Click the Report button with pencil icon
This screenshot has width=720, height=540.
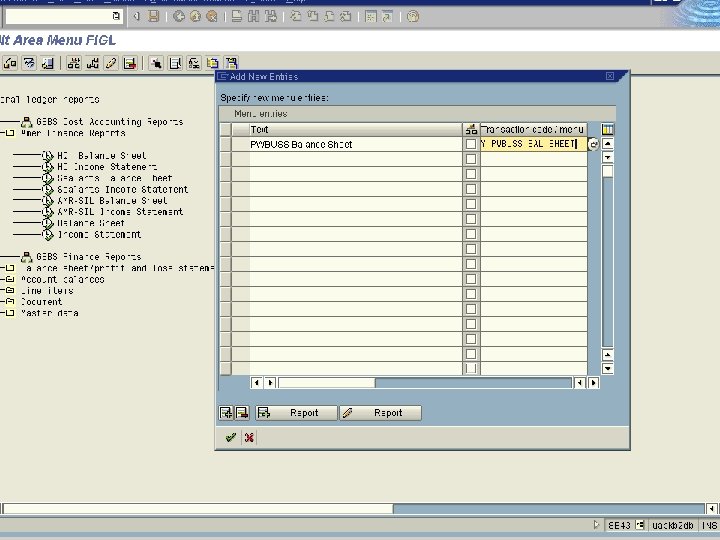380,413
